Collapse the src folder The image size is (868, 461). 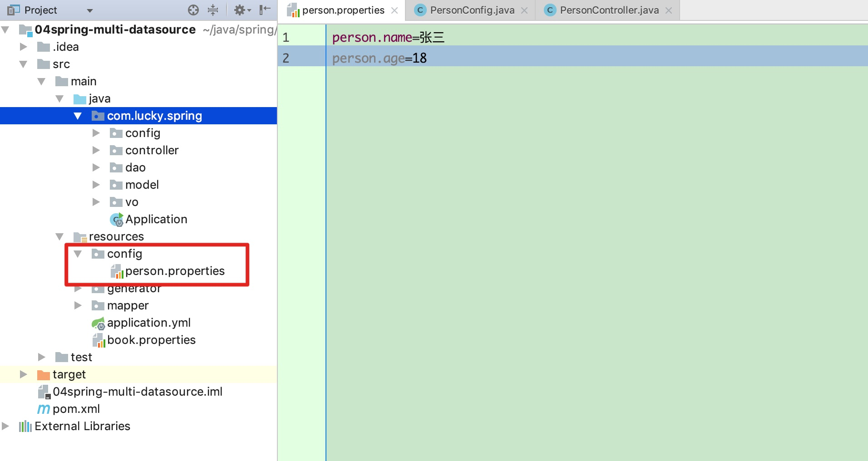(24, 64)
